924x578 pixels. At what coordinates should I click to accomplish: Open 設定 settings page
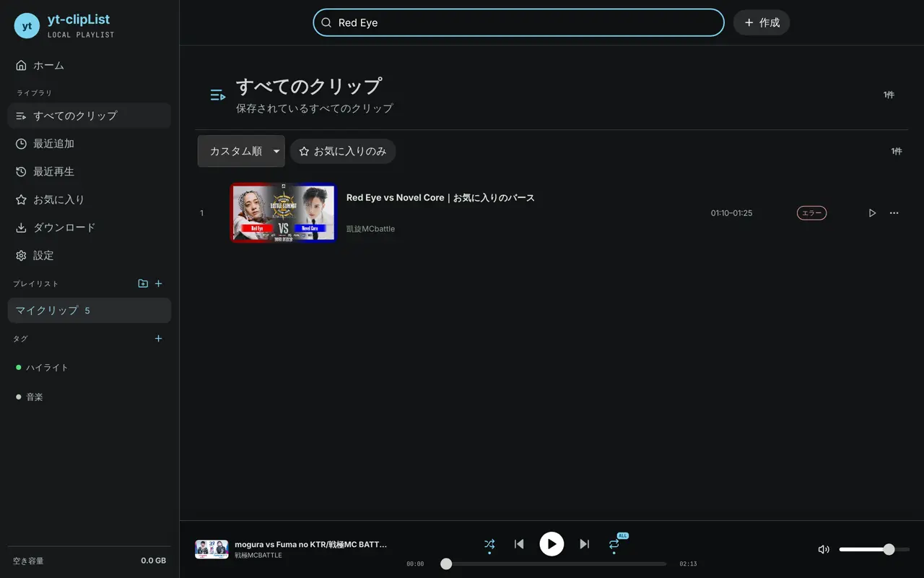tap(89, 256)
